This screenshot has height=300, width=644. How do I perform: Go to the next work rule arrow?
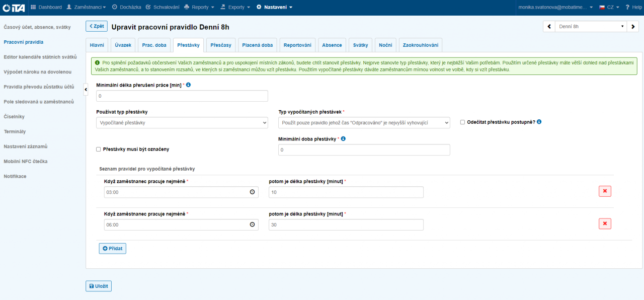pos(634,27)
